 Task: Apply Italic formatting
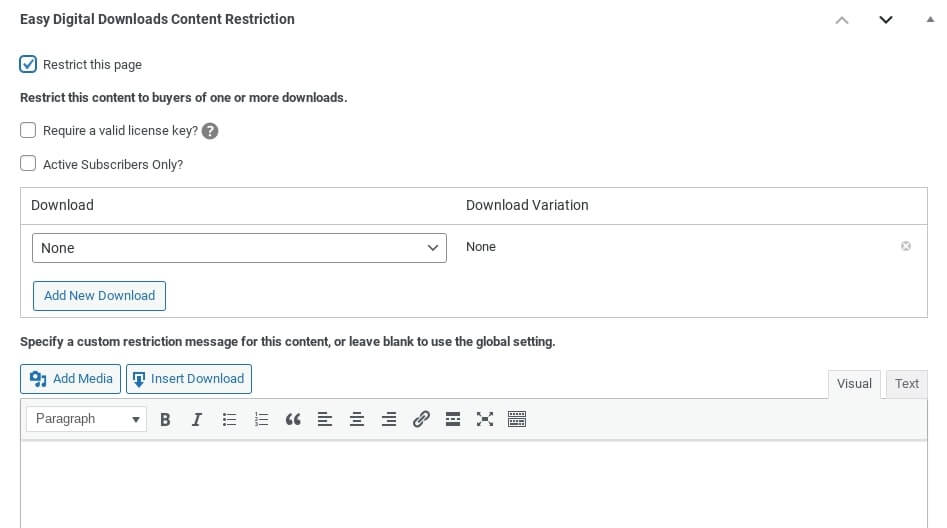(x=197, y=419)
